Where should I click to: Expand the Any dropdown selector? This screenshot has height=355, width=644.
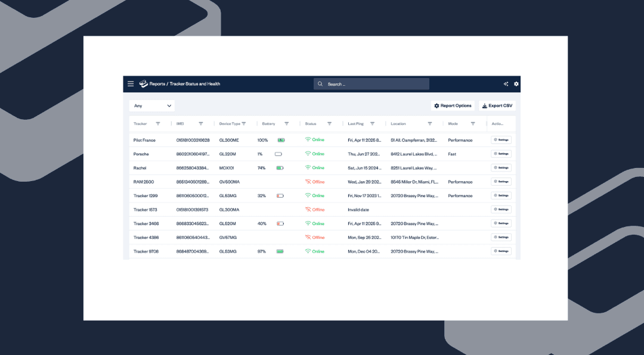[x=152, y=106]
